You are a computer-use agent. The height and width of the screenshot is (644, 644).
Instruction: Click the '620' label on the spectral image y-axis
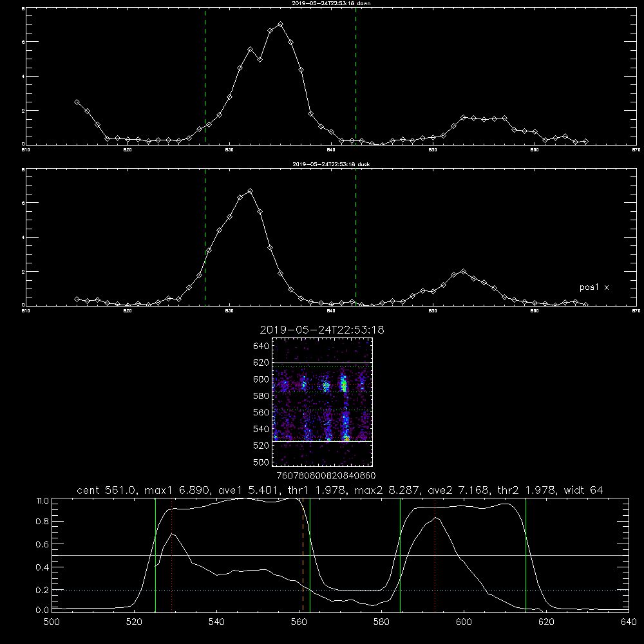[x=261, y=363]
